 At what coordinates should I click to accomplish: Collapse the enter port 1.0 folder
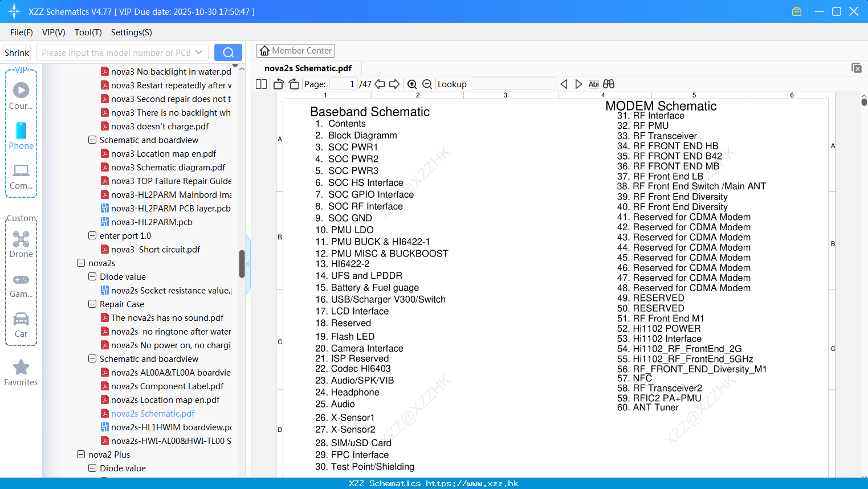92,235
